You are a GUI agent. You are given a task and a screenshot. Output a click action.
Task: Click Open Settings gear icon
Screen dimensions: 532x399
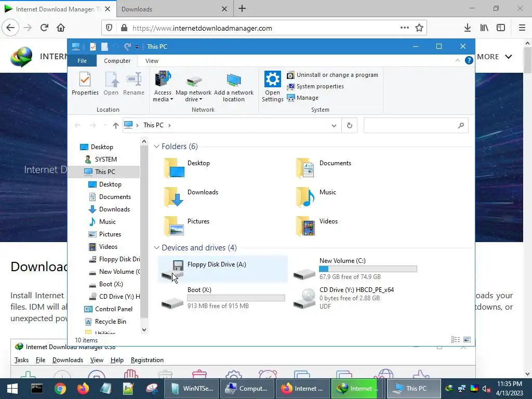point(272,87)
